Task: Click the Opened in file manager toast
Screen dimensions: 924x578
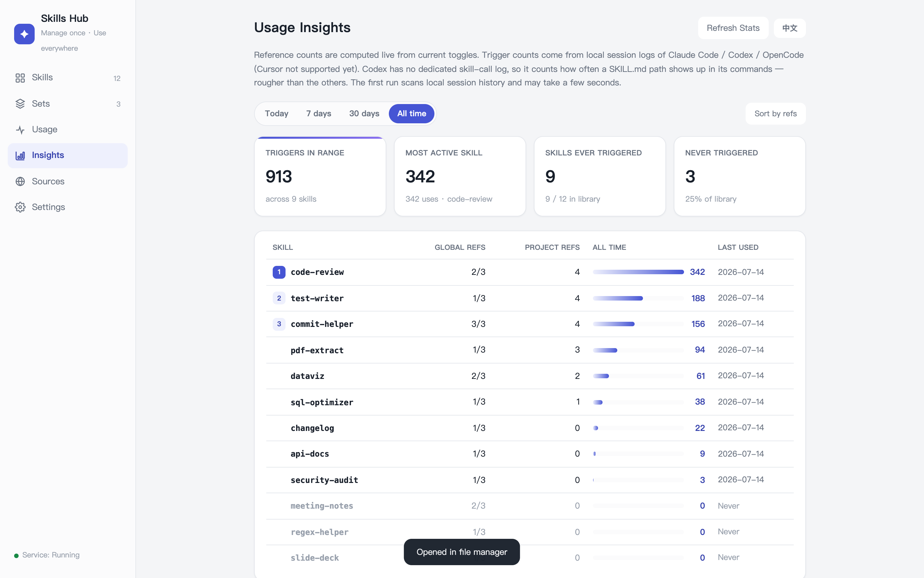Action: click(462, 552)
